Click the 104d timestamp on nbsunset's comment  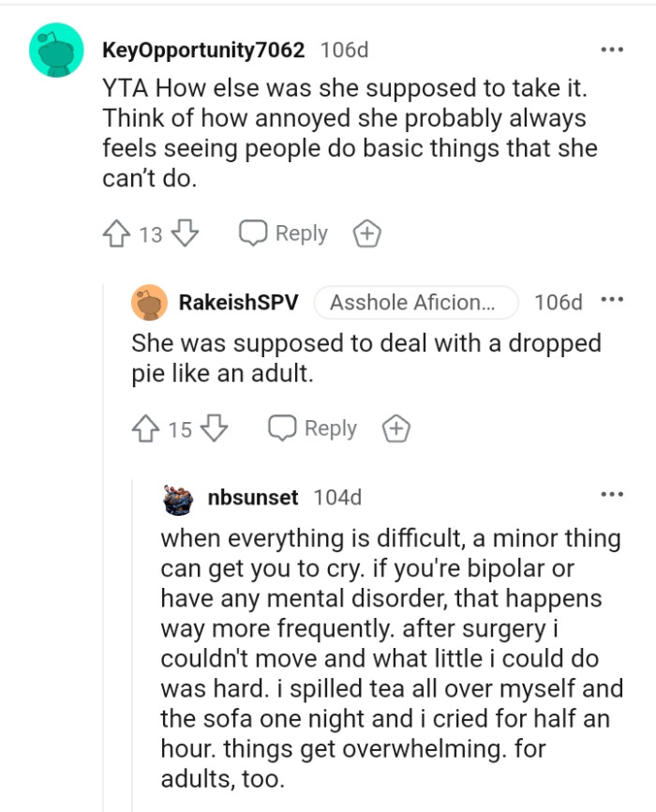pos(336,498)
